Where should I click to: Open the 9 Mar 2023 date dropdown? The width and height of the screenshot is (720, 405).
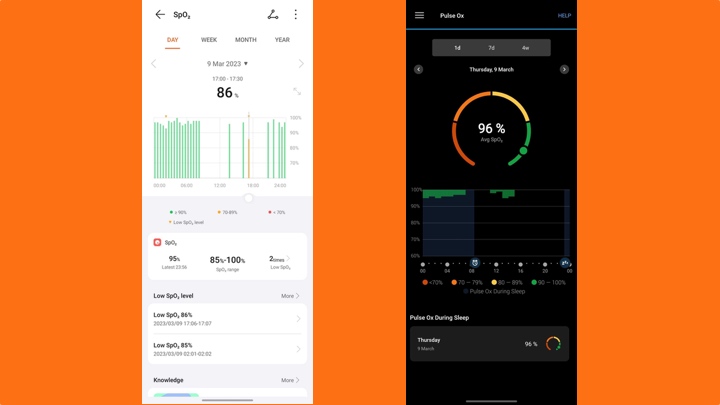[x=227, y=63]
